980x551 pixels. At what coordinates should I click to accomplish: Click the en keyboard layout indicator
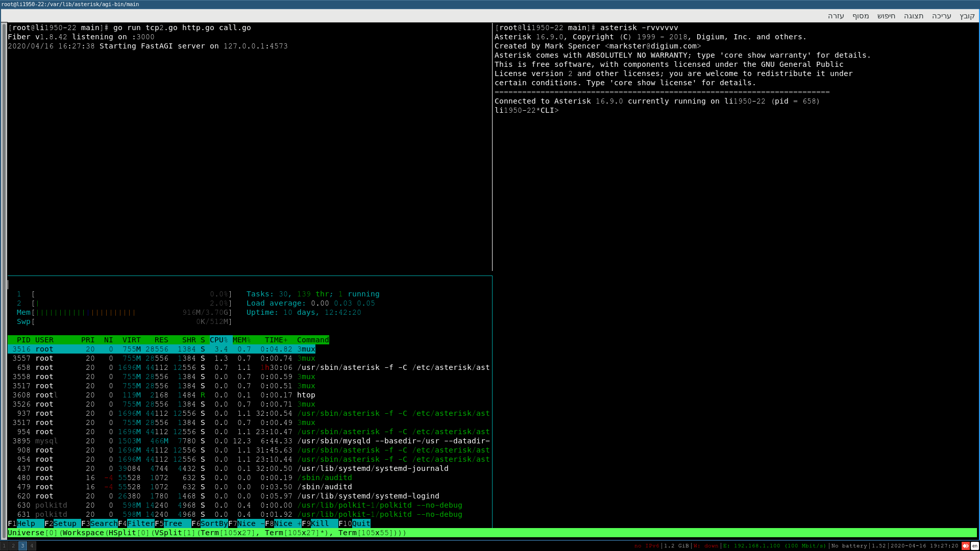pyautogui.click(x=974, y=546)
